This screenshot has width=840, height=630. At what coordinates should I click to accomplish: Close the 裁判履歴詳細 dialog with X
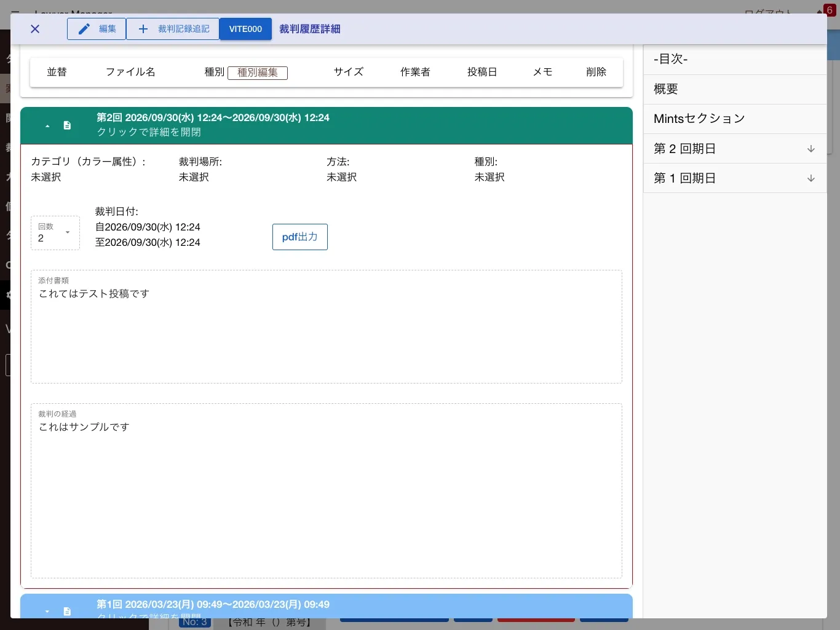click(x=35, y=29)
